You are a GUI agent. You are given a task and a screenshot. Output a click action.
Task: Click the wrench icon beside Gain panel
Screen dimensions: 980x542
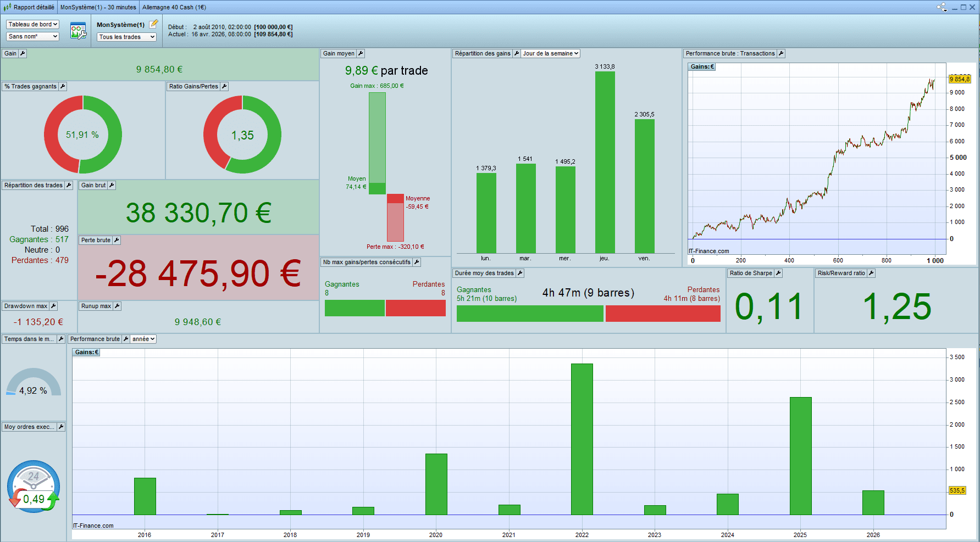[x=23, y=53]
